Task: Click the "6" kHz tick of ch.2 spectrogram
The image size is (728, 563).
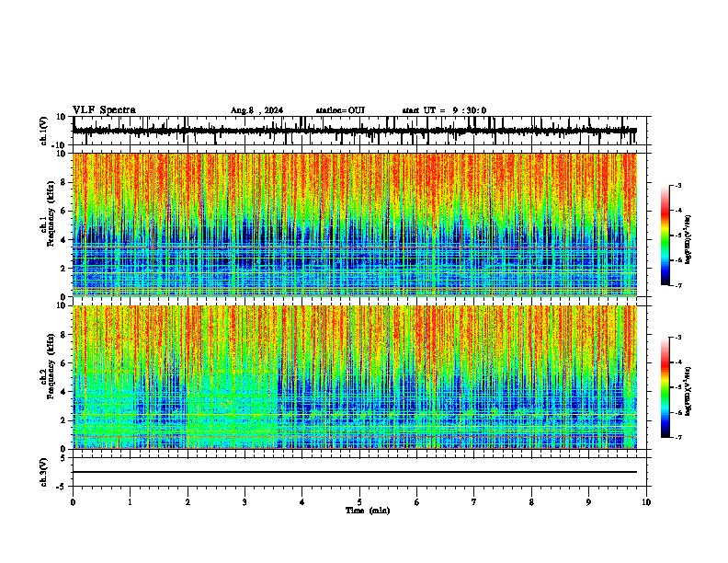Action: tap(63, 363)
